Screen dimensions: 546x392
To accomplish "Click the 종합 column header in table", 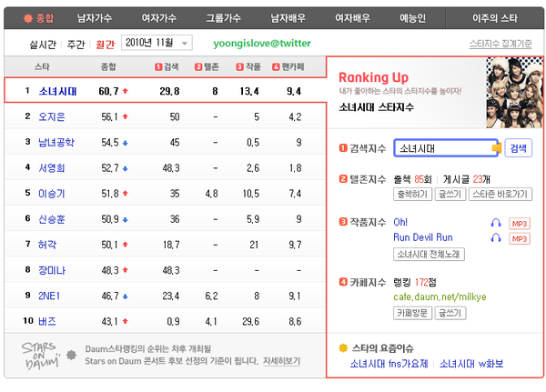I will [x=108, y=66].
